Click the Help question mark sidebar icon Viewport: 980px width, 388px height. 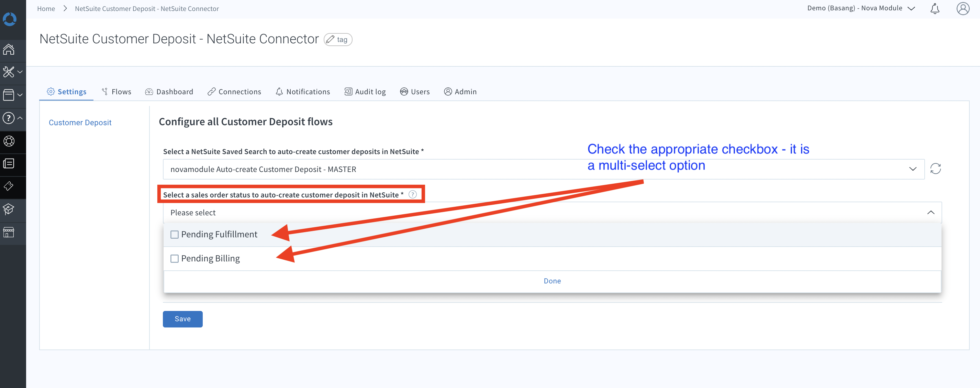[x=8, y=118]
